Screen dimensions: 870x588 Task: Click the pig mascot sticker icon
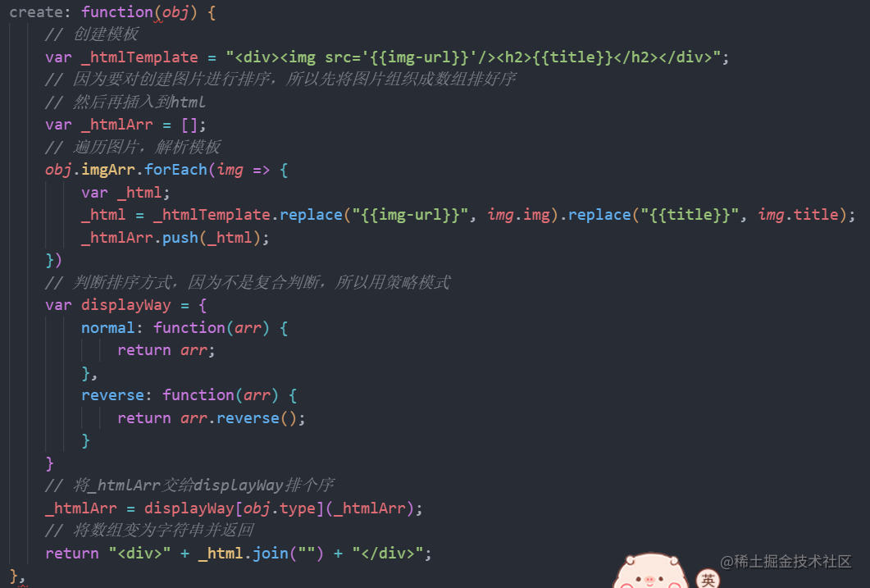[650, 572]
